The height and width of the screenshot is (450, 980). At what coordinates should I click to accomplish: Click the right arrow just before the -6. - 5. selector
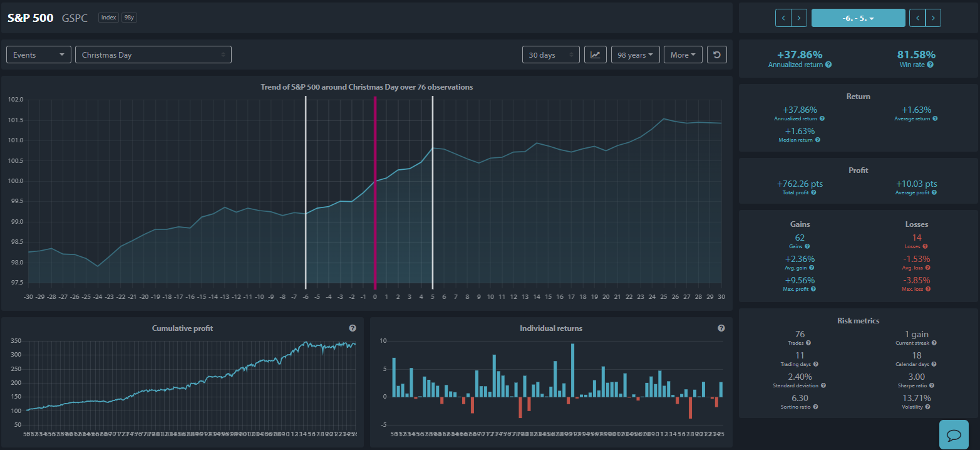click(799, 18)
